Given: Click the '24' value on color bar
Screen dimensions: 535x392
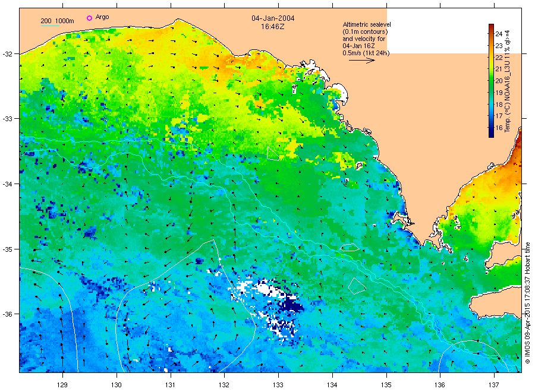Looking at the screenshot, I should (x=499, y=34).
